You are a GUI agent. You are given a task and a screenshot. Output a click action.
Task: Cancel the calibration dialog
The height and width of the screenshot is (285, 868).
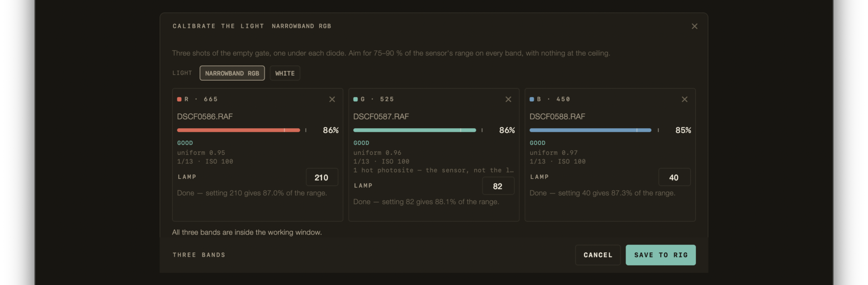(598, 255)
